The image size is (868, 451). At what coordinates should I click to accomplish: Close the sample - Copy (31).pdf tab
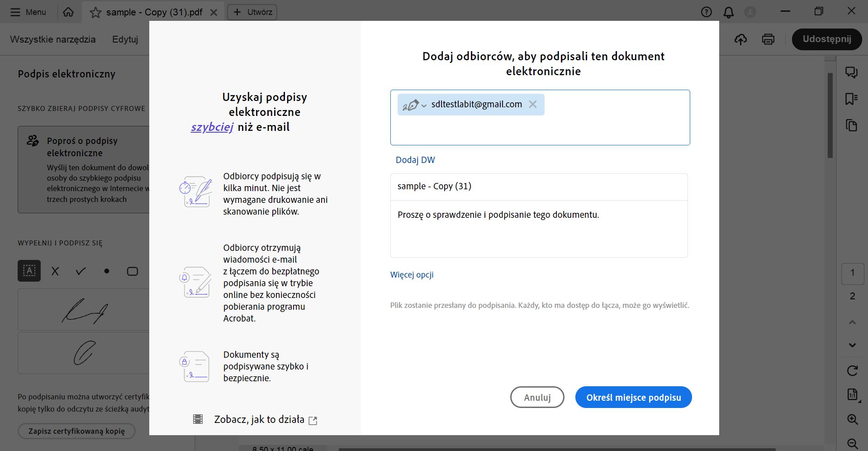214,13
